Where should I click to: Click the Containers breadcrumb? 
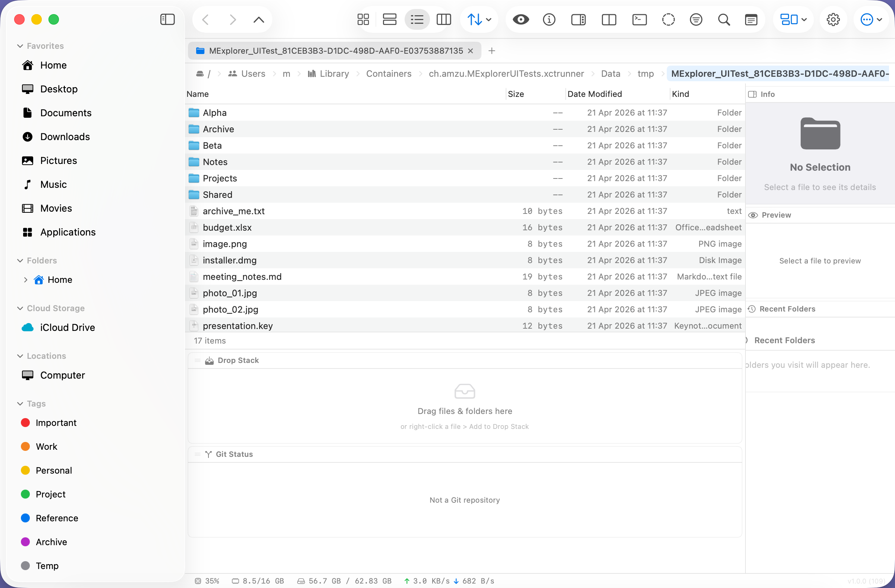[x=389, y=74]
